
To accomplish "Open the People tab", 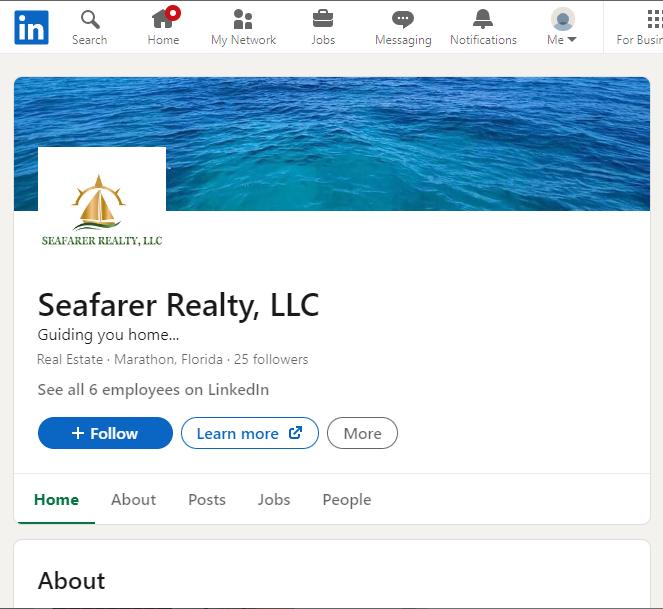I will tap(347, 499).
